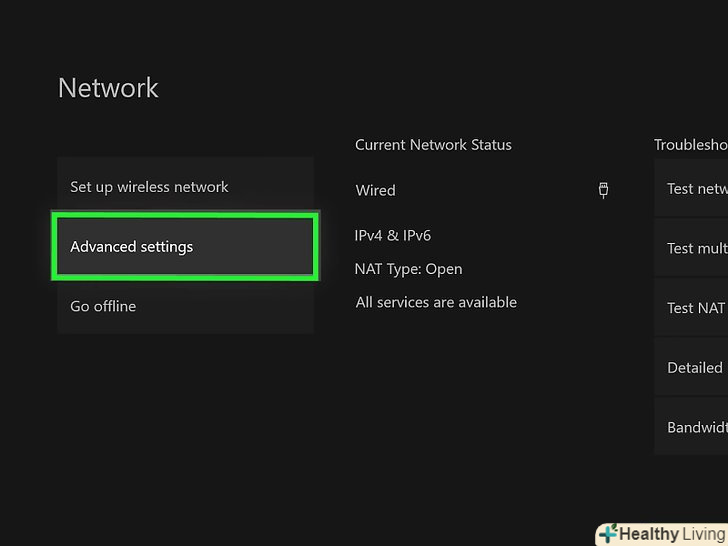Open Detailed network statistics tile

[694, 367]
